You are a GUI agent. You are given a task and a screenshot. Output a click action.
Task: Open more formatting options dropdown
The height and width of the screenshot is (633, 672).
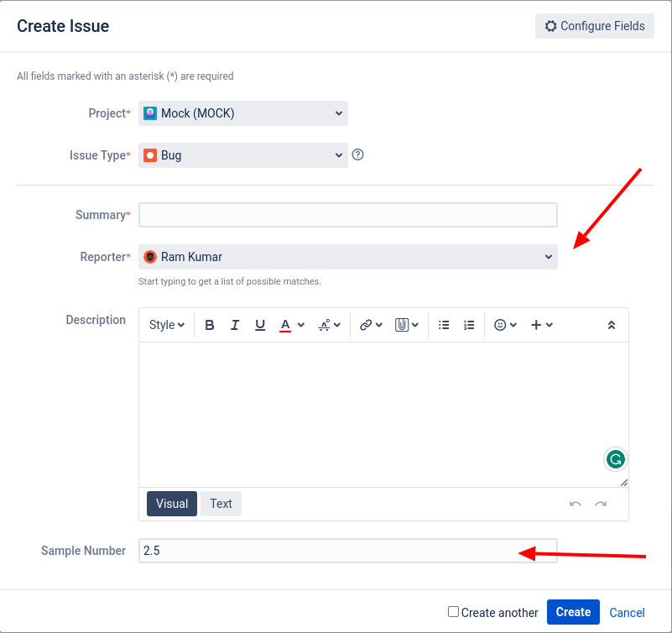pos(329,325)
